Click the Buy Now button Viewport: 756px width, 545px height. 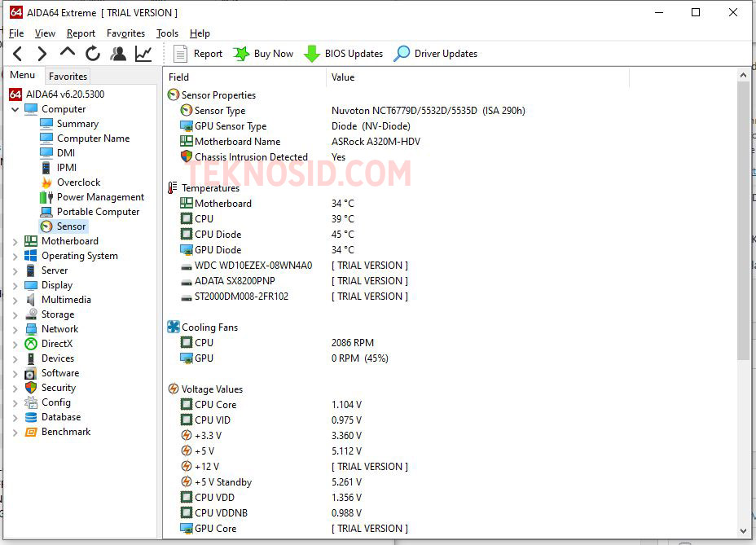click(263, 54)
